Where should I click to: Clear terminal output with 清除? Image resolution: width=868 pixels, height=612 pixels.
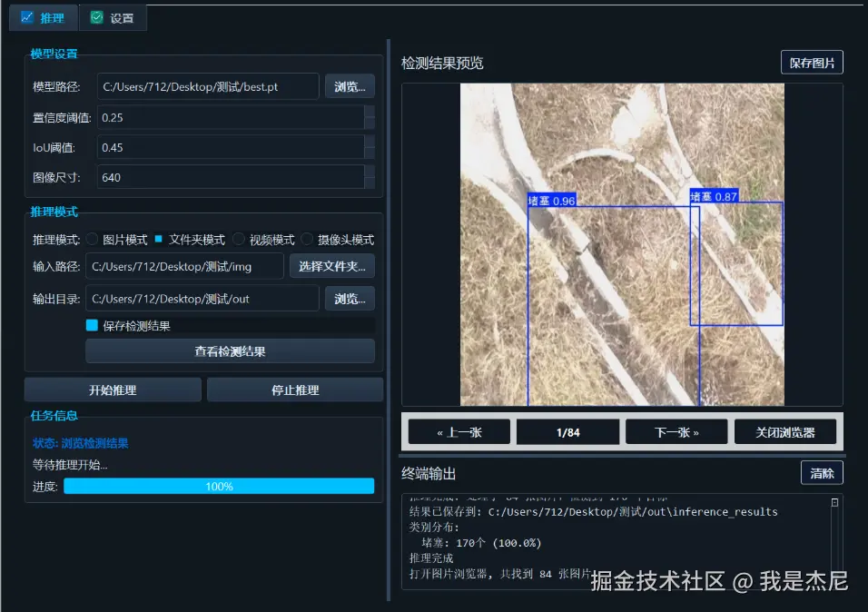pos(822,472)
